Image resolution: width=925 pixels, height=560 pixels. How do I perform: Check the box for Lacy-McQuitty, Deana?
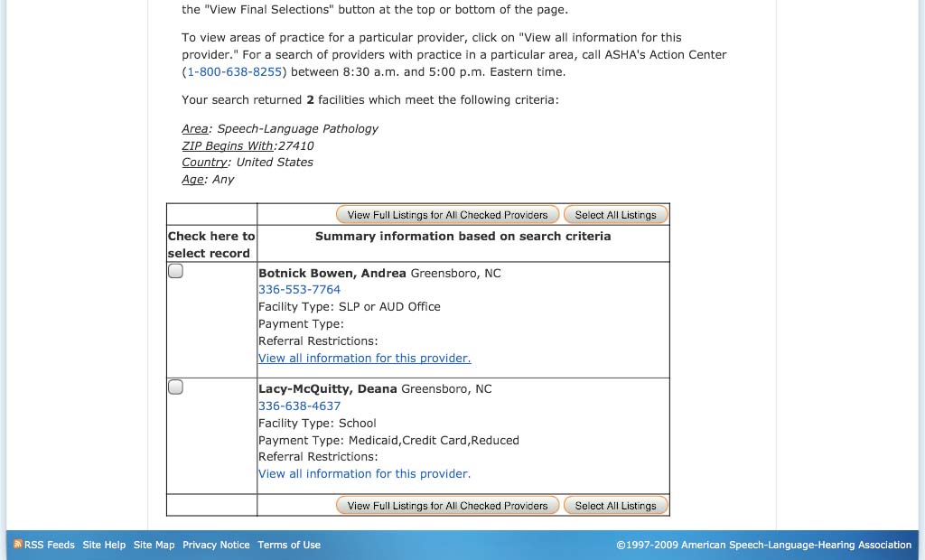click(176, 387)
